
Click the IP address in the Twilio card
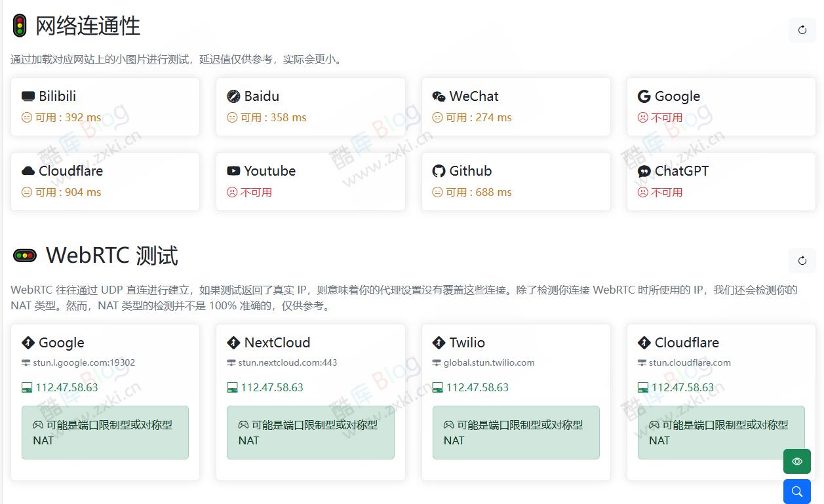coord(477,387)
